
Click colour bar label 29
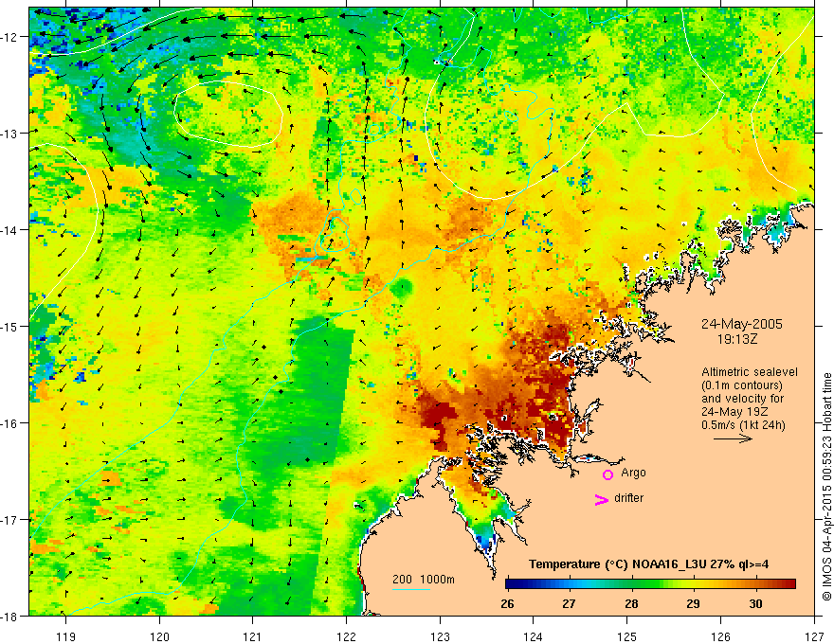[693, 604]
